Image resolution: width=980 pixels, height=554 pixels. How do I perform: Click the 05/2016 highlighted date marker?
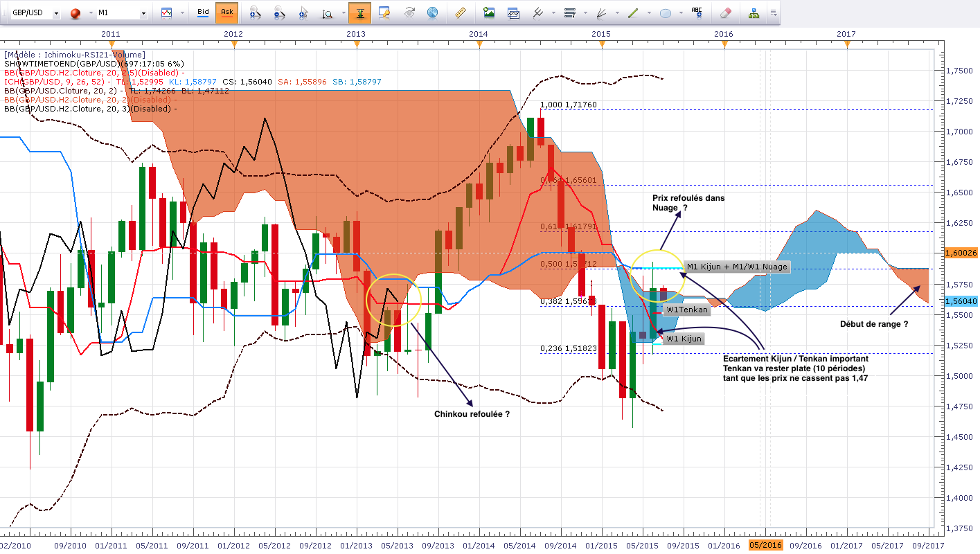tap(765, 545)
